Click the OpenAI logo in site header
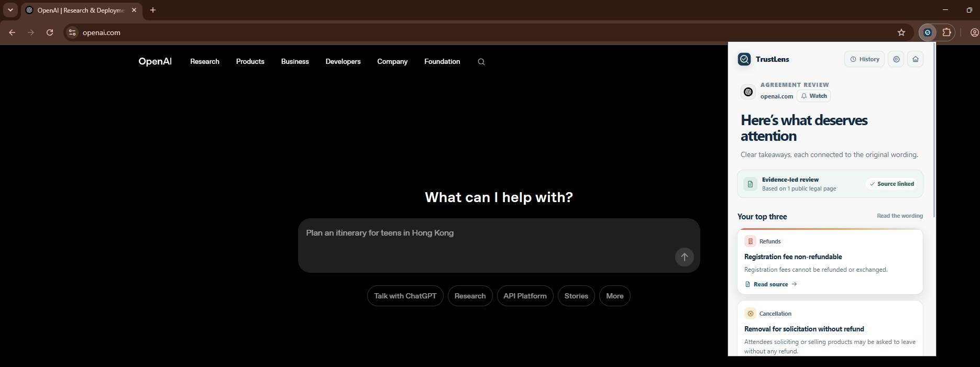980x367 pixels. (x=155, y=61)
